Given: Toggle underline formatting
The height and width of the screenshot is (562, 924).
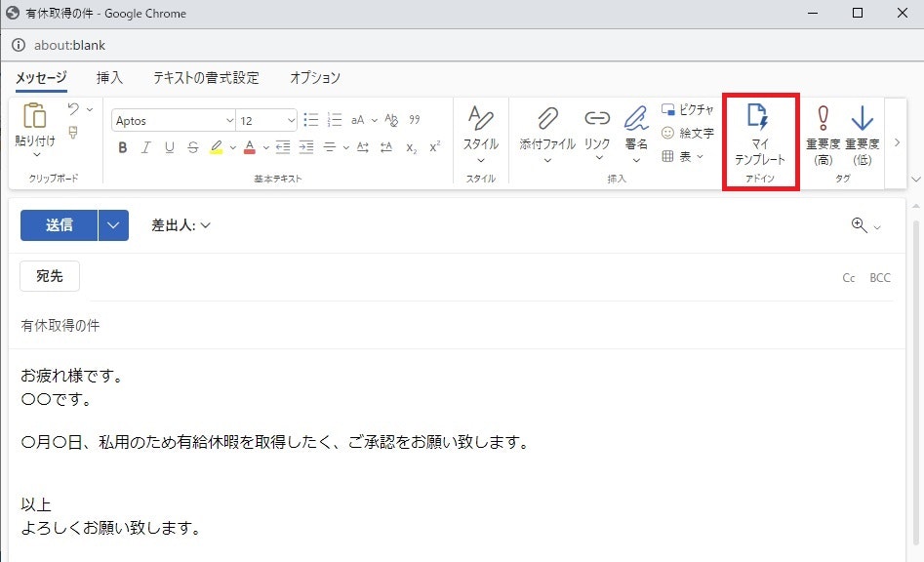Looking at the screenshot, I should (170, 148).
